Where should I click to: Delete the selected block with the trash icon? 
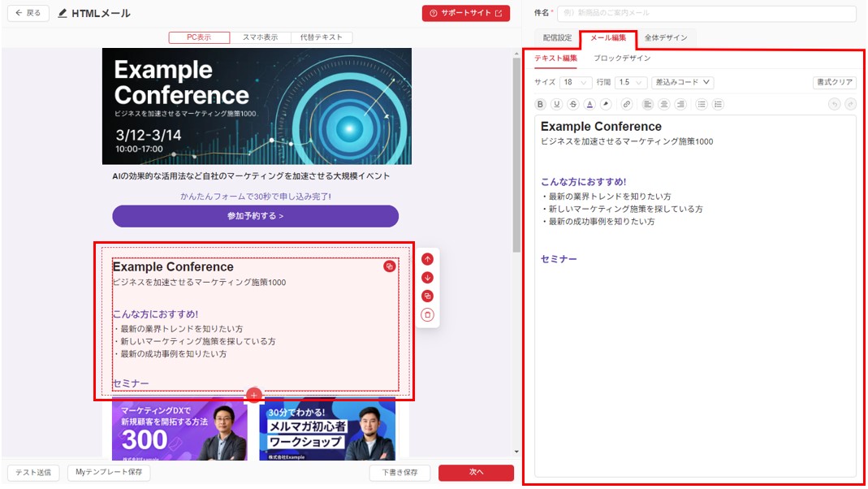pyautogui.click(x=427, y=315)
